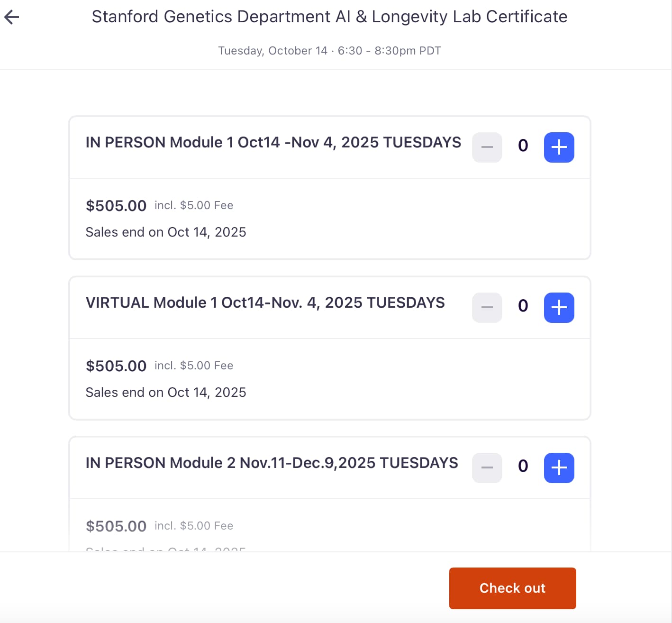Click the $505.00 price of IN PERSON Module 1

tap(116, 206)
